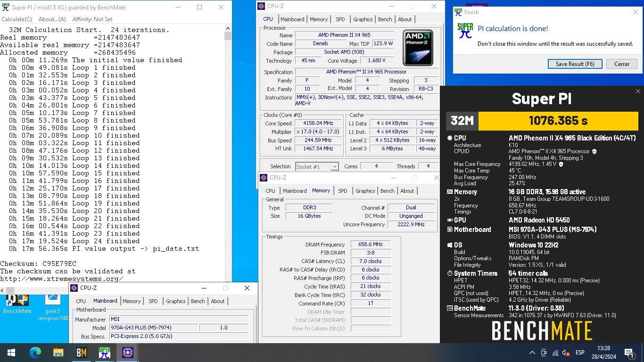This screenshot has width=644, height=362.
Task: Switch to CPU-Z on the taskbar
Action: (127, 352)
